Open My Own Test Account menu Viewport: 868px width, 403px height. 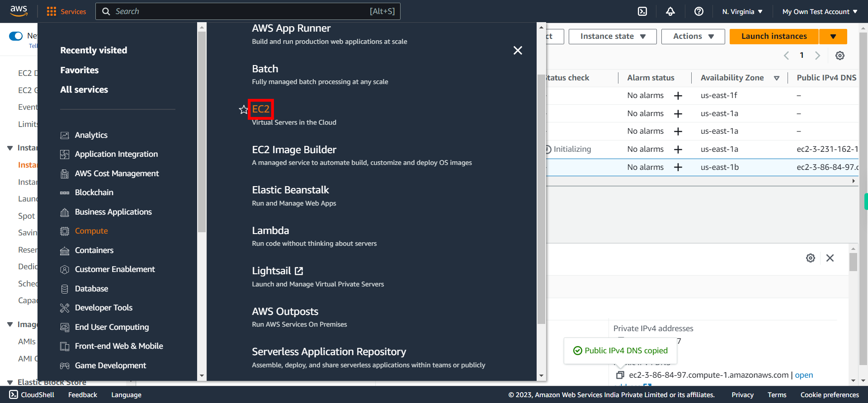pos(820,12)
